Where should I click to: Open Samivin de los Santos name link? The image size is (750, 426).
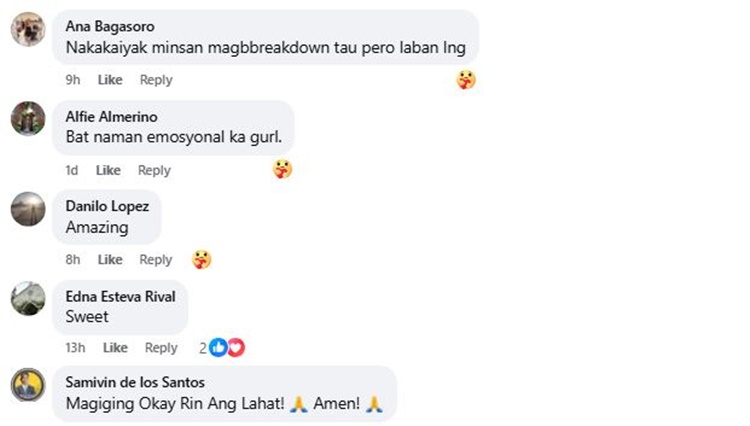click(x=135, y=382)
